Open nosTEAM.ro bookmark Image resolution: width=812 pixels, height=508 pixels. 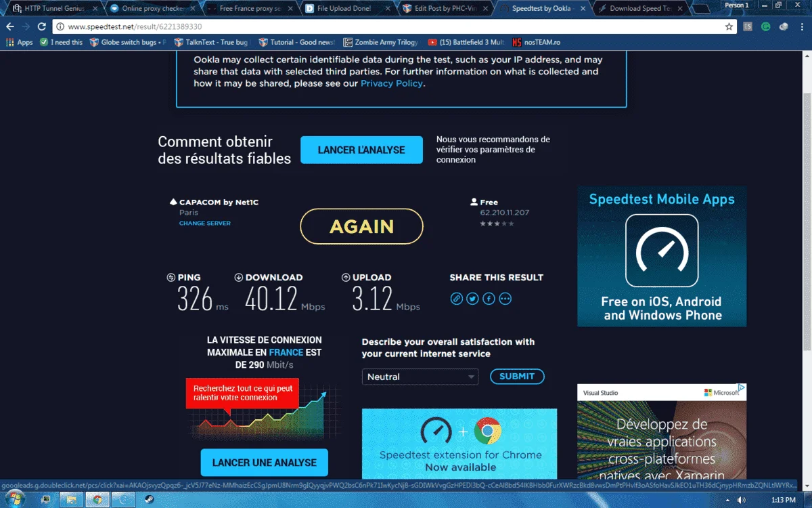[535, 42]
